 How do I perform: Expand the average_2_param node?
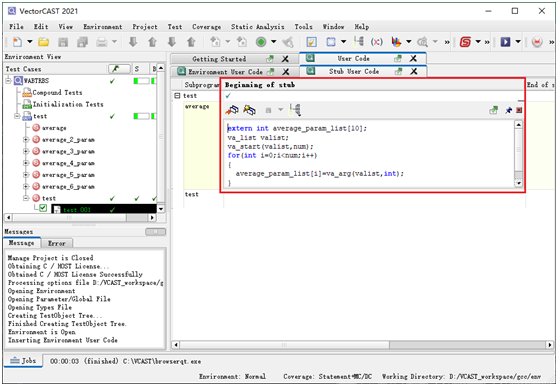pyautogui.click(x=26, y=139)
